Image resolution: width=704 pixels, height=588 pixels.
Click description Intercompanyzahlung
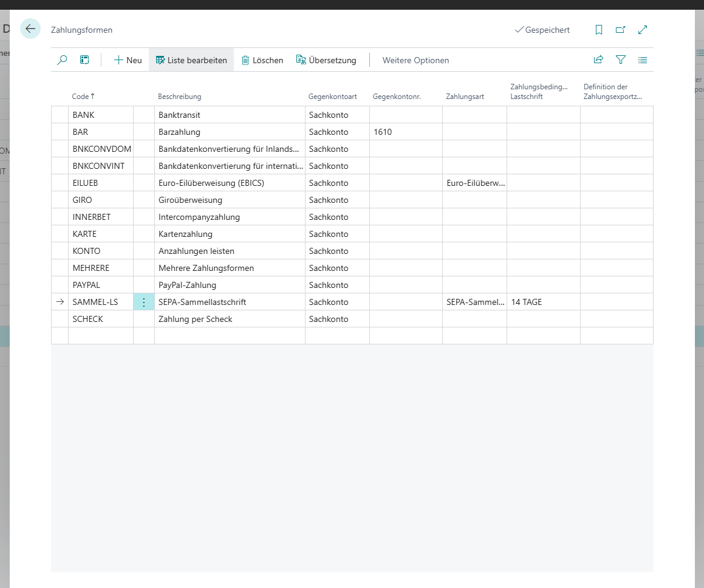tap(230, 217)
